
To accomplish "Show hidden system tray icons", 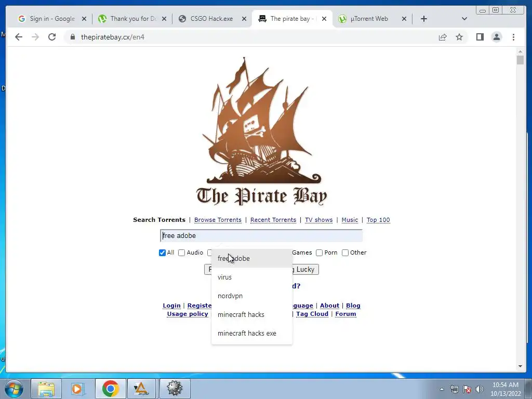I will click(442, 389).
